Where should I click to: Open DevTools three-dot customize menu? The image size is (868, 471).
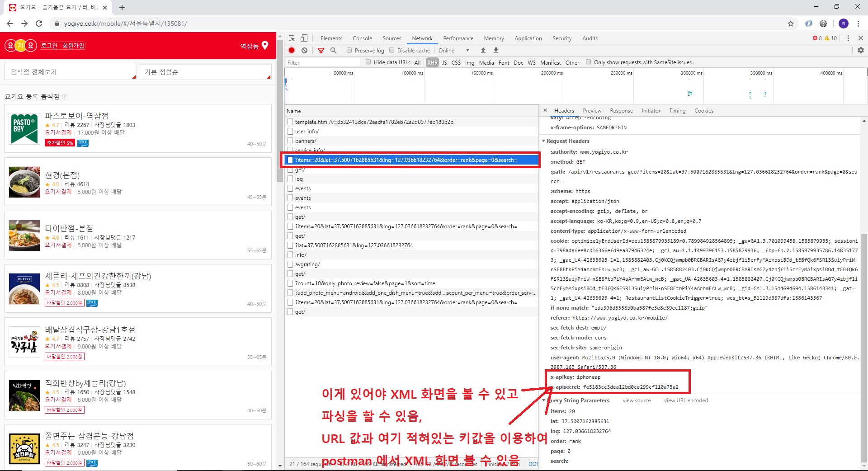[848, 38]
